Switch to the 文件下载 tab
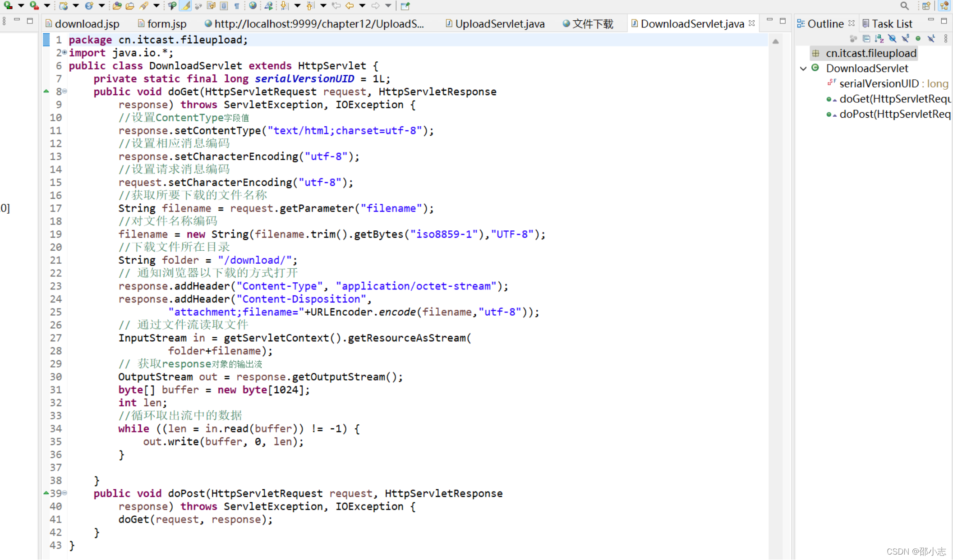 tap(588, 24)
